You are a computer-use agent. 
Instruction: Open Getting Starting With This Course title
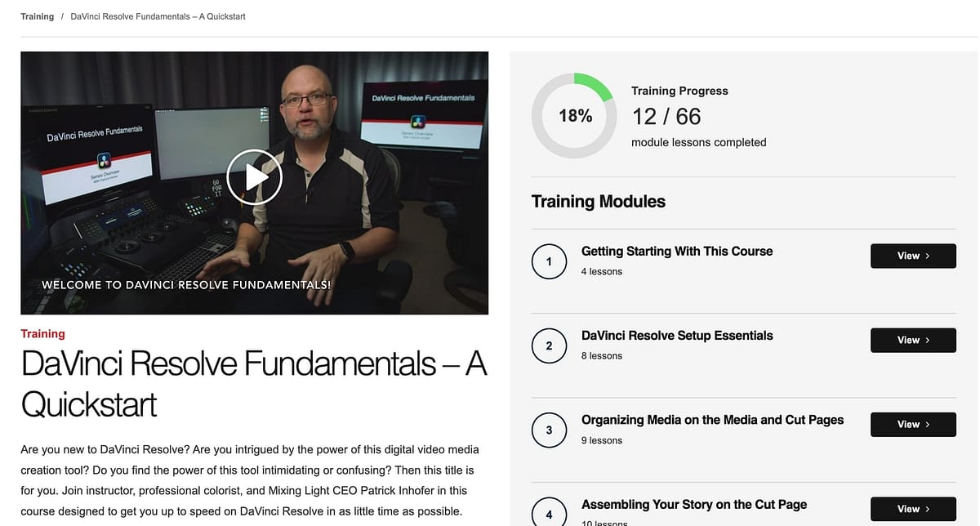tap(677, 251)
